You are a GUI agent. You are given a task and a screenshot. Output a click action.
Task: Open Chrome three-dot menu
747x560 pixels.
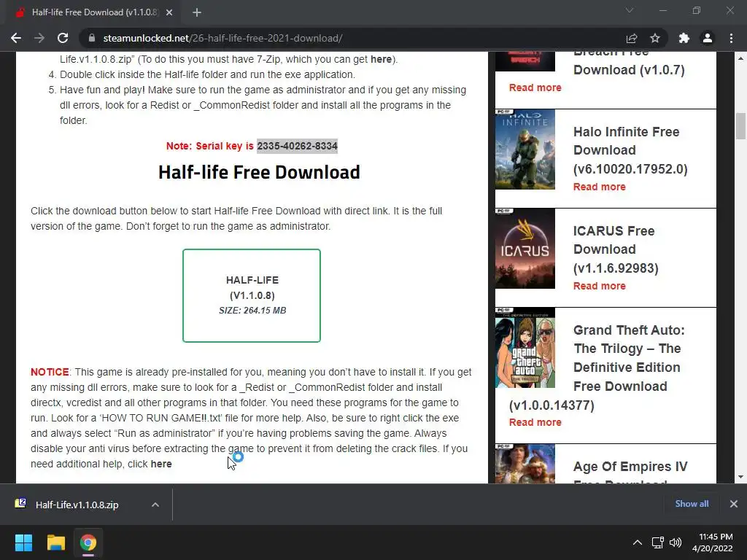click(x=731, y=38)
